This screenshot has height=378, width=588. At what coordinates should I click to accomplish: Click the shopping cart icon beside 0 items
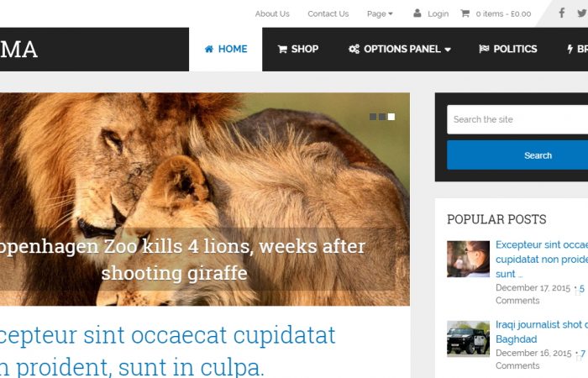coord(465,13)
